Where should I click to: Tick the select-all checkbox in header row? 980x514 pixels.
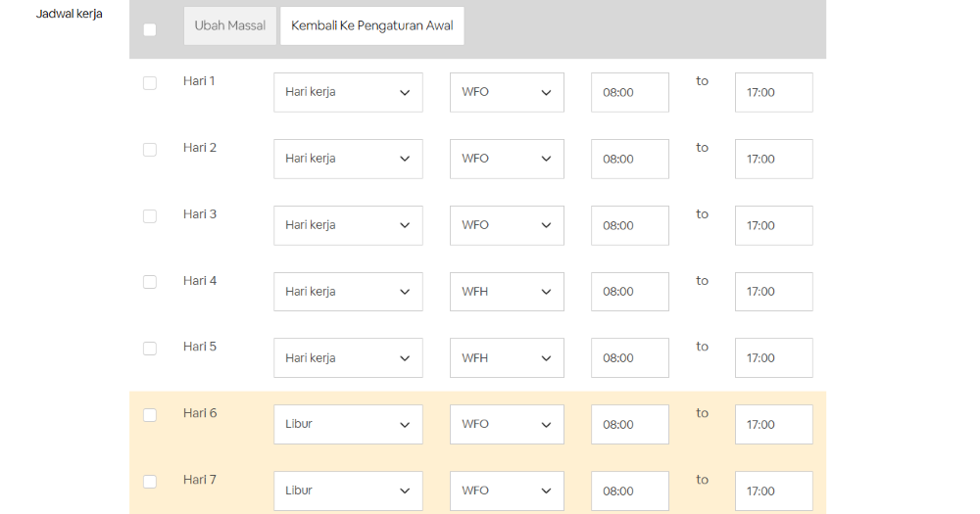tap(150, 30)
